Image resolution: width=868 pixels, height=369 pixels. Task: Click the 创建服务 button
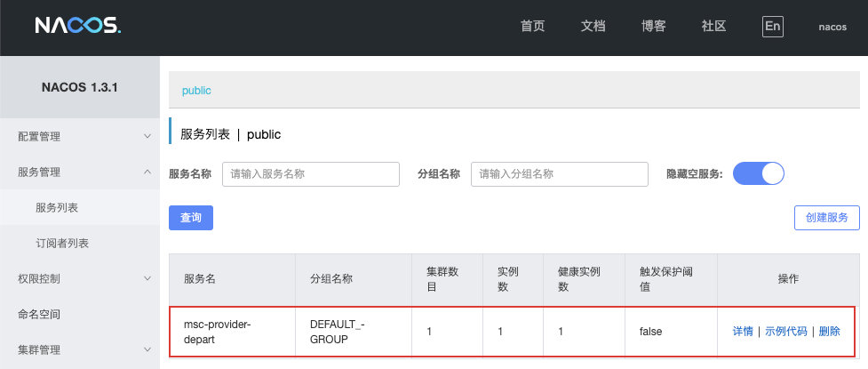click(x=827, y=218)
